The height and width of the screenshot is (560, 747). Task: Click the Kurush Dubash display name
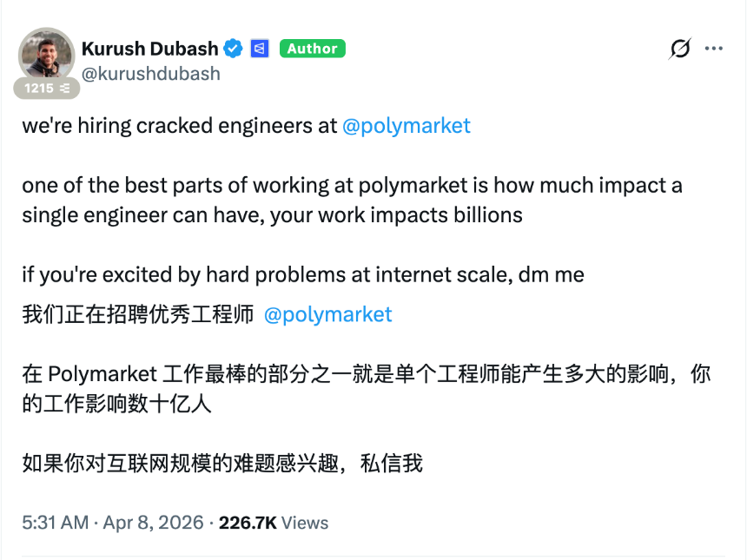149,49
